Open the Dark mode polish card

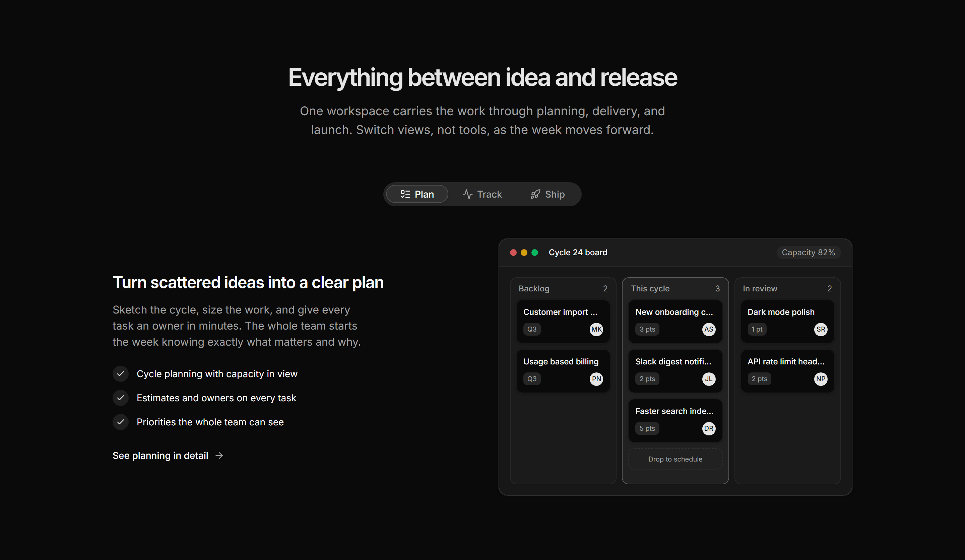787,321
